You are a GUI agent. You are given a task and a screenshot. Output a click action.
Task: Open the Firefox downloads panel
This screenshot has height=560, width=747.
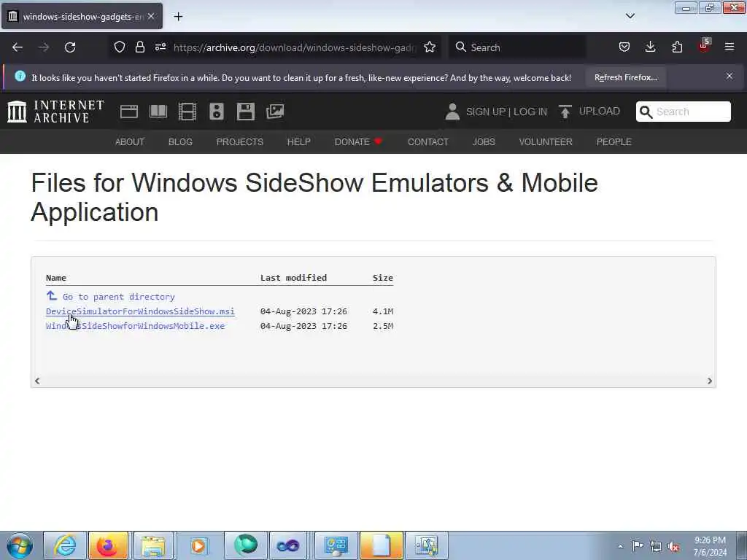point(650,47)
